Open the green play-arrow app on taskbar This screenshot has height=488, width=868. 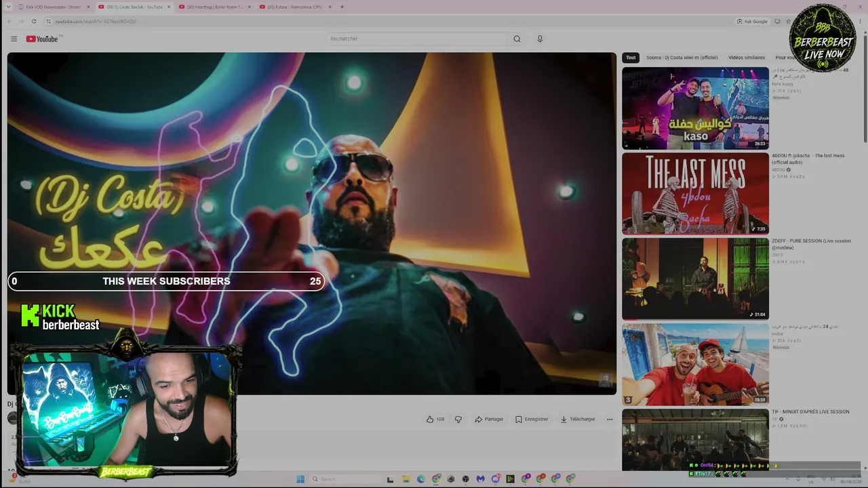[x=510, y=479]
